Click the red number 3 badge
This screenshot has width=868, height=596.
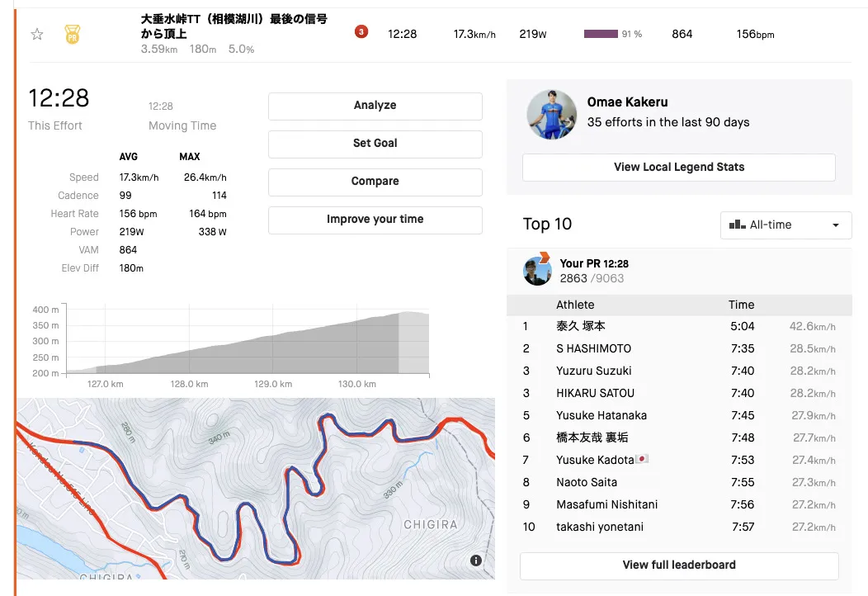pyautogui.click(x=361, y=32)
